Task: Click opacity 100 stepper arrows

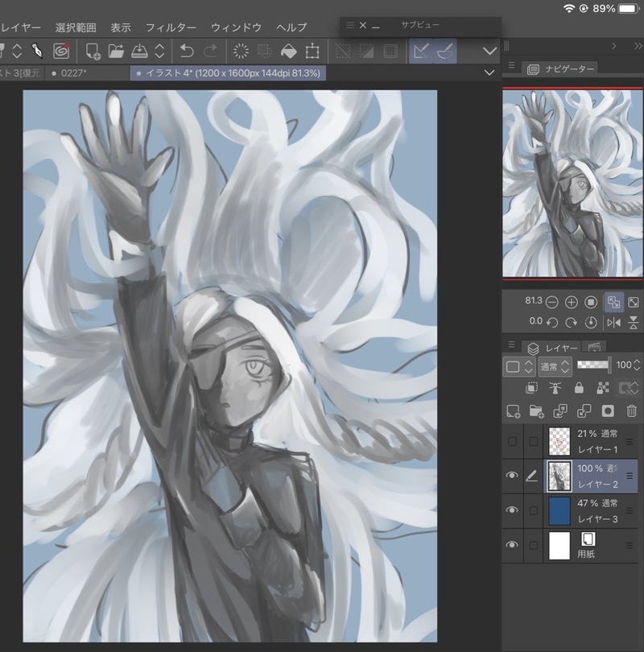Action: (x=637, y=366)
